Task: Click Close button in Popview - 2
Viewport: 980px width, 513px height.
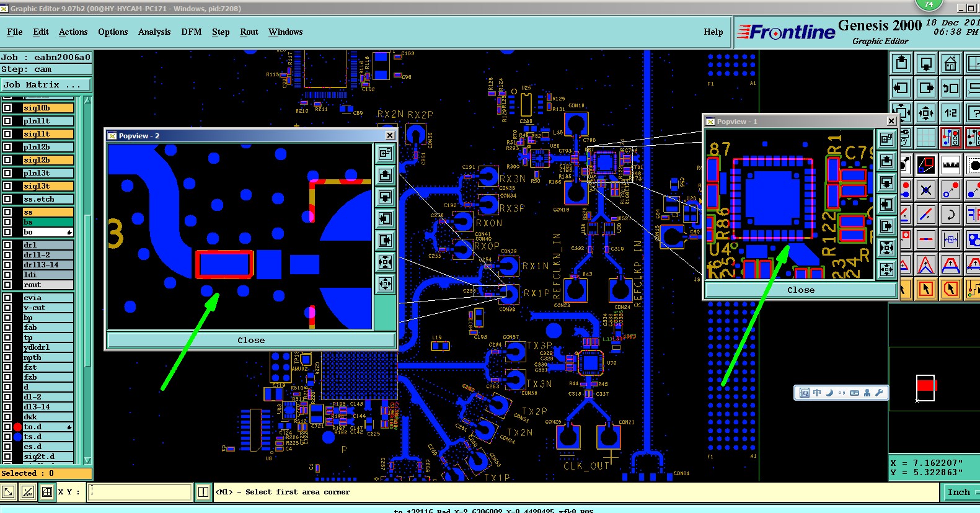Action: (x=251, y=340)
